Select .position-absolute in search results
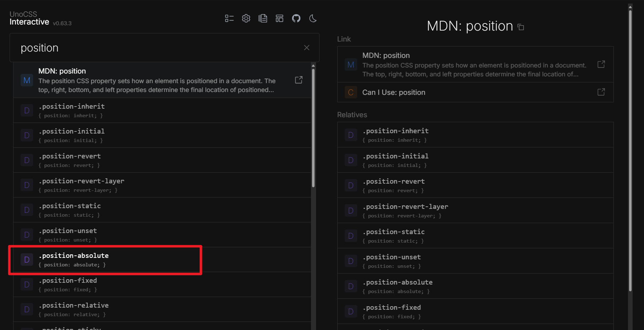Screen dimensions: 644x330 tap(162, 260)
